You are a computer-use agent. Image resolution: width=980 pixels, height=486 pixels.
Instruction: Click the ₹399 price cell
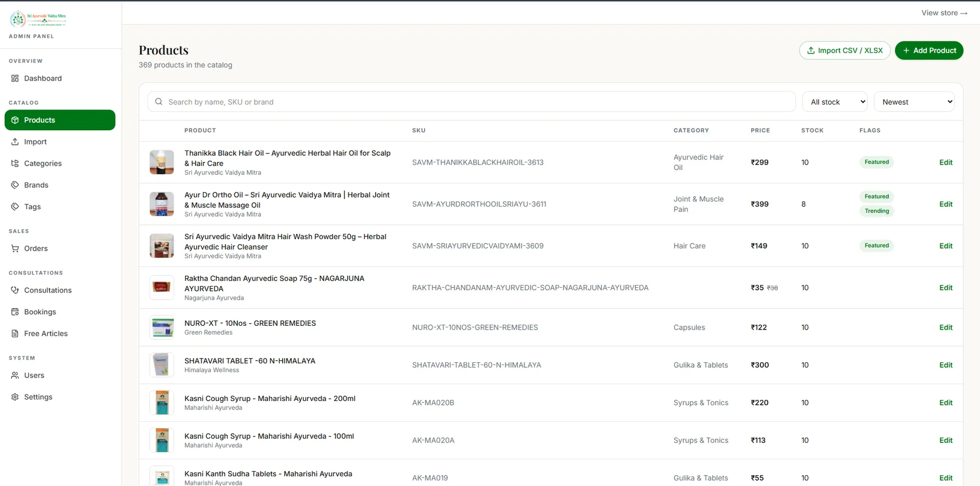(x=759, y=204)
